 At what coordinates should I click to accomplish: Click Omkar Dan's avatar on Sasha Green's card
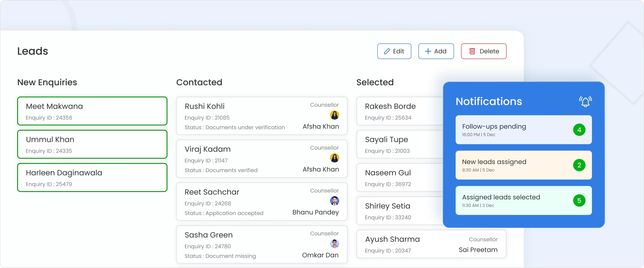tap(334, 243)
